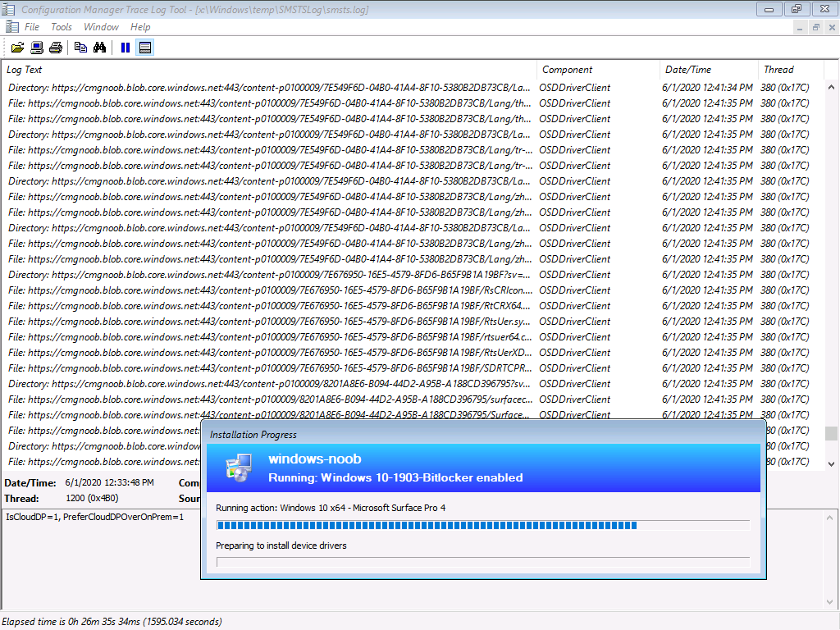This screenshot has width=840, height=630.
Task: Click the Open on Server toolbar icon
Action: click(x=36, y=48)
